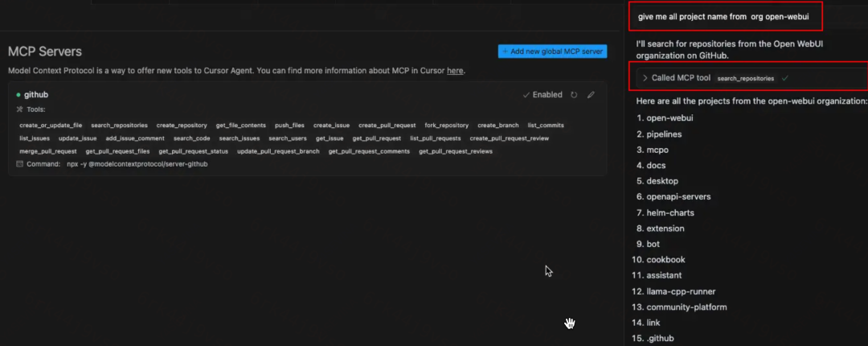Screen dimensions: 868x346
Task: Expand the Called MCP tool search_repositories row
Action: [x=751, y=78]
